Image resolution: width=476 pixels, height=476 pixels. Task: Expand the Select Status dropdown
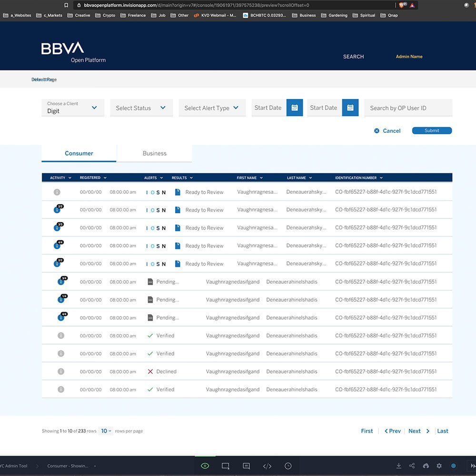(141, 108)
